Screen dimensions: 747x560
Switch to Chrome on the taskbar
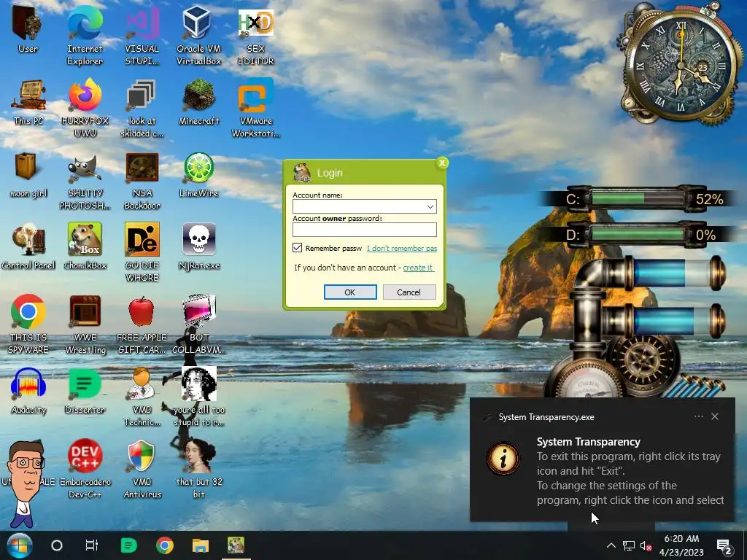tap(165, 545)
